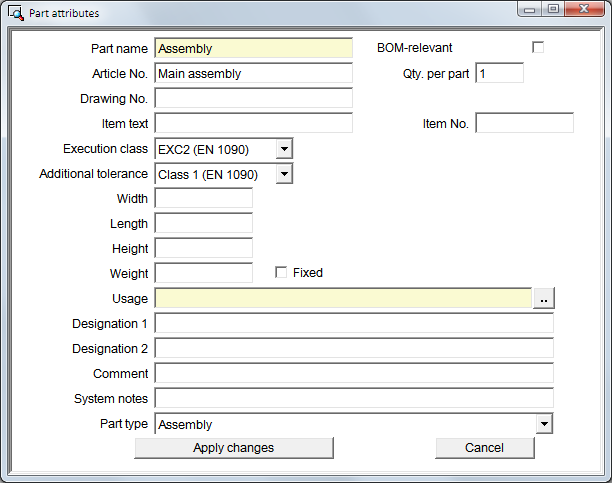Screen dimensions: 612x483
Task: Focus the Item No. input box
Action: click(525, 123)
